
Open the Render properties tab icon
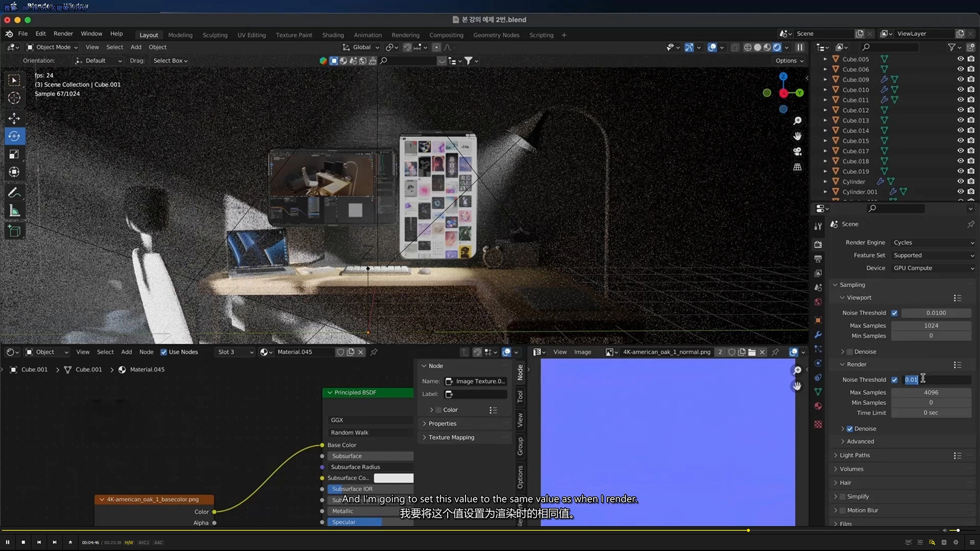point(818,244)
